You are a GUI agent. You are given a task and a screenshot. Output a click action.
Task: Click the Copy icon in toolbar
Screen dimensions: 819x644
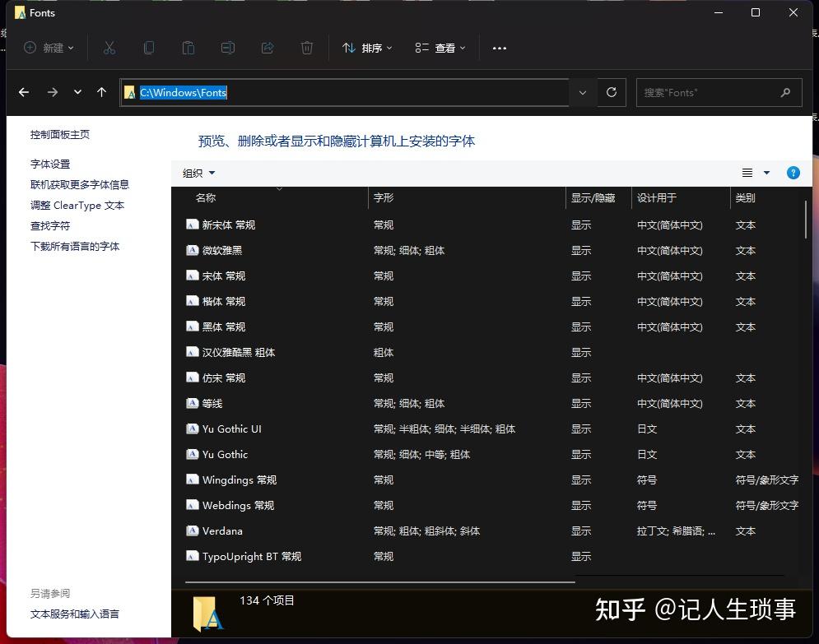pyautogui.click(x=149, y=48)
